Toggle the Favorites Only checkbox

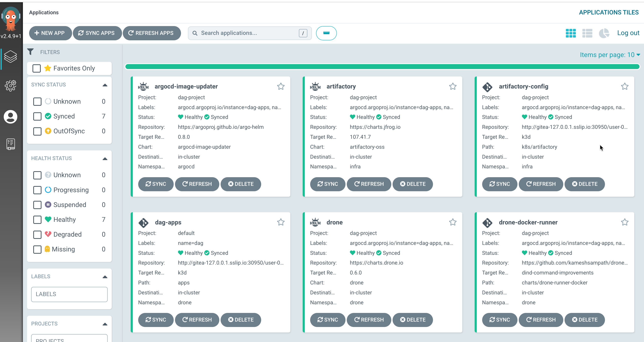38,68
